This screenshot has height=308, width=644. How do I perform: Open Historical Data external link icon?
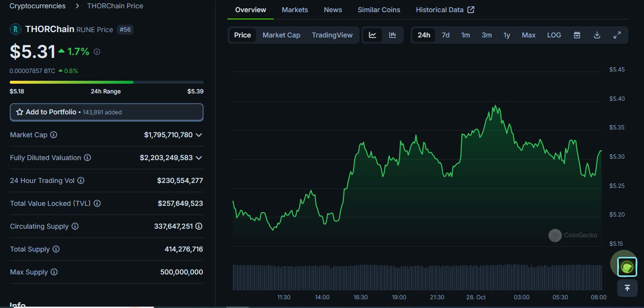pos(470,9)
